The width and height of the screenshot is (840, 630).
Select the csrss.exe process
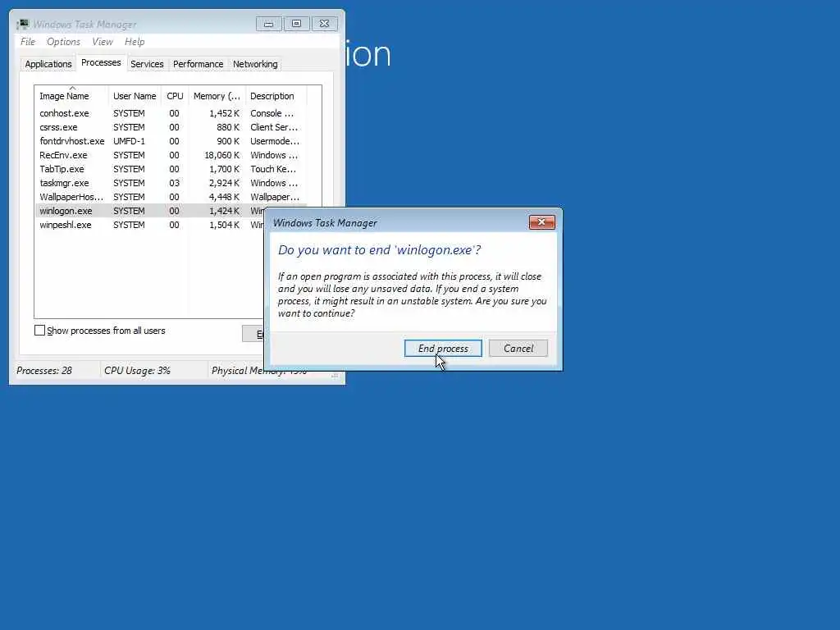click(171, 127)
